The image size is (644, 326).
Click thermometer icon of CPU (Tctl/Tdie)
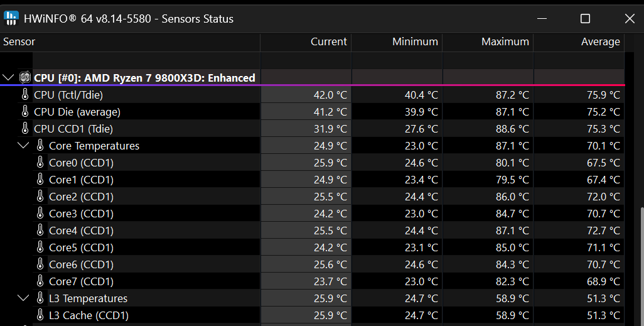(25, 95)
